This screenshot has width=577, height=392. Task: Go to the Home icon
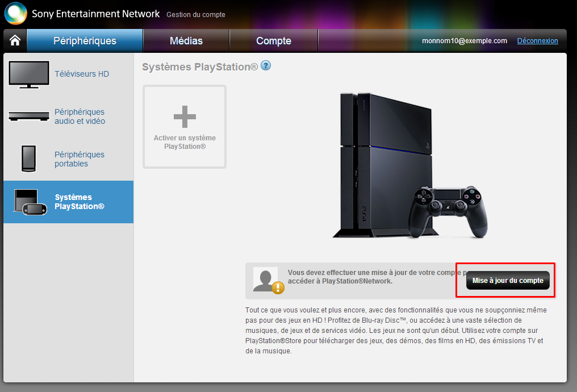[x=15, y=40]
